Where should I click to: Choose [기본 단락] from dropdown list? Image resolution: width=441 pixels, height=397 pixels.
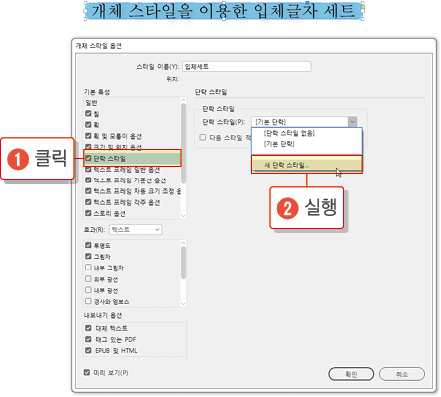(279, 144)
